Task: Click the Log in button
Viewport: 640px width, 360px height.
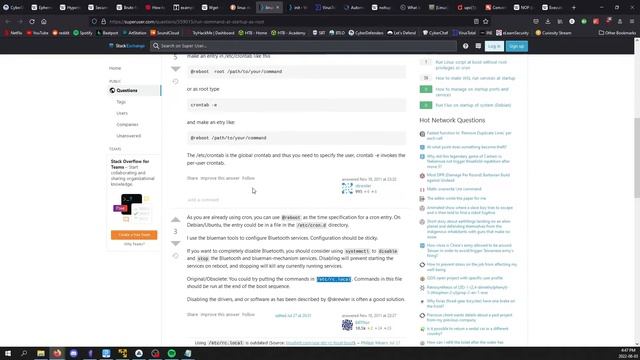Action: tap(494, 46)
